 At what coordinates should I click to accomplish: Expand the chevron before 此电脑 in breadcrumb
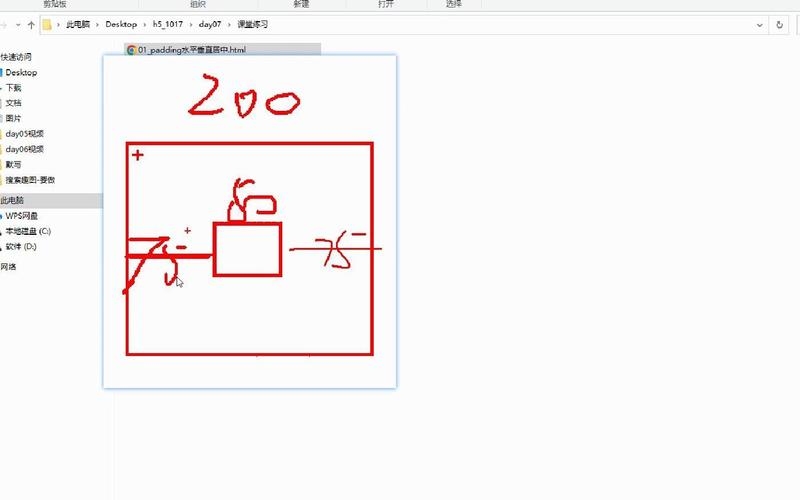tap(58, 24)
